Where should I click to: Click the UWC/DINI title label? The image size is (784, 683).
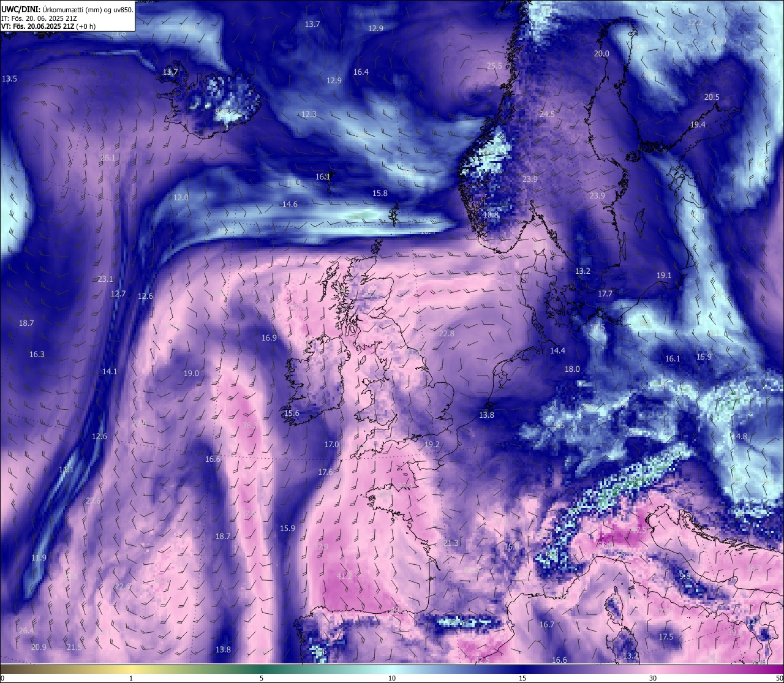(x=21, y=9)
